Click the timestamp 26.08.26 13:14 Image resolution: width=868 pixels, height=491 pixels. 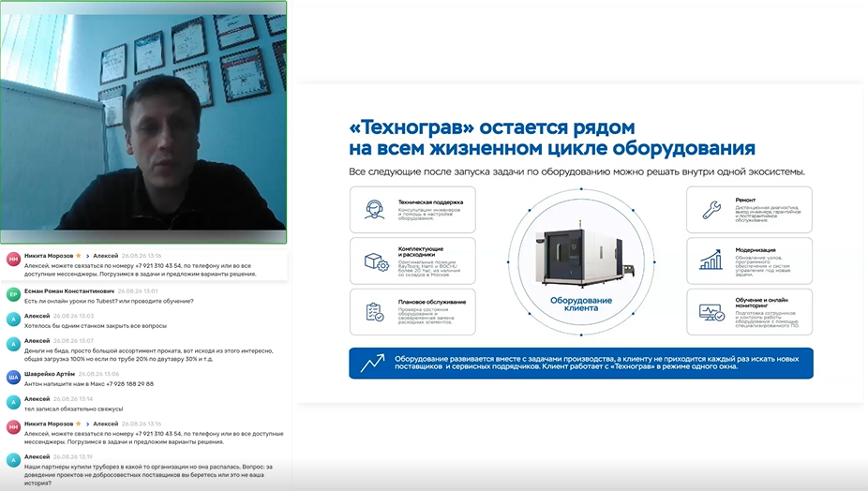pyautogui.click(x=73, y=398)
